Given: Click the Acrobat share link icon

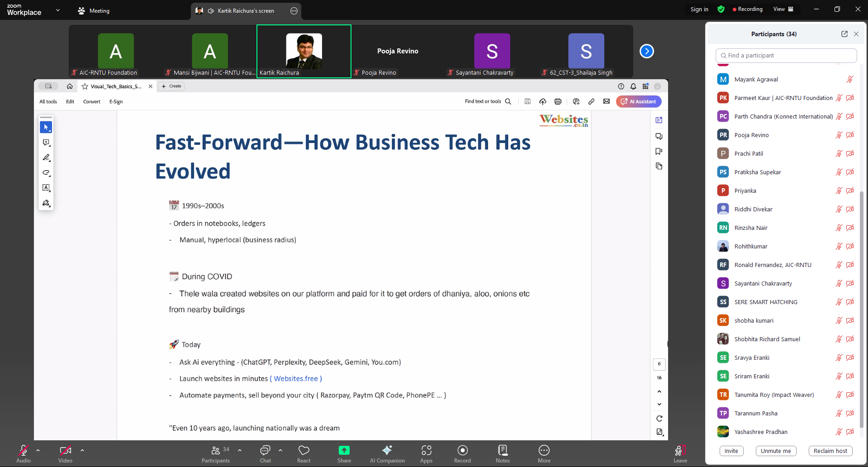Looking at the screenshot, I should click(591, 101).
